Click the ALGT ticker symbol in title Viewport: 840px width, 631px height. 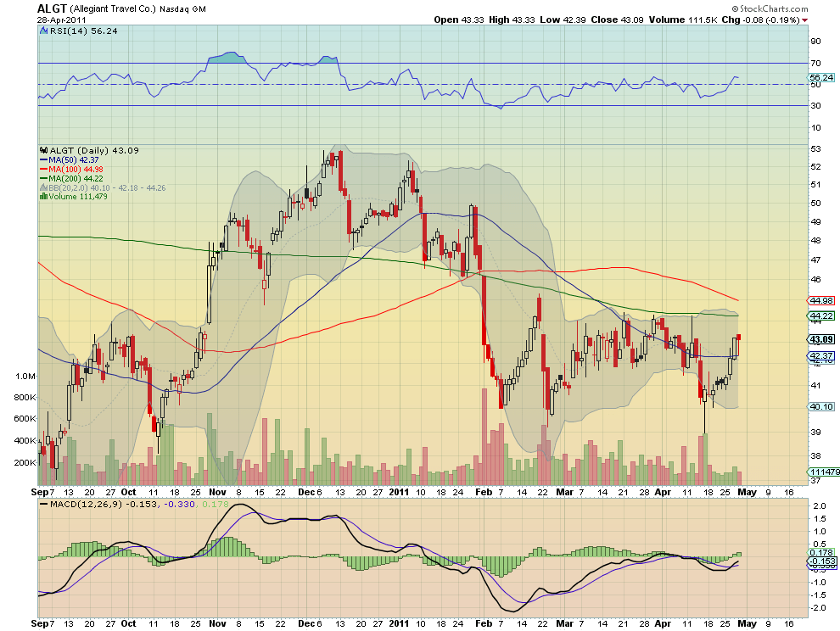[x=52, y=8]
